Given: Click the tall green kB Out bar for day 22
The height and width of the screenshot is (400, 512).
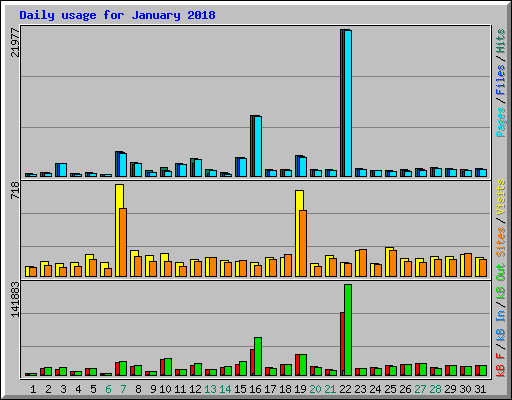Looking at the screenshot, I should click(348, 330).
